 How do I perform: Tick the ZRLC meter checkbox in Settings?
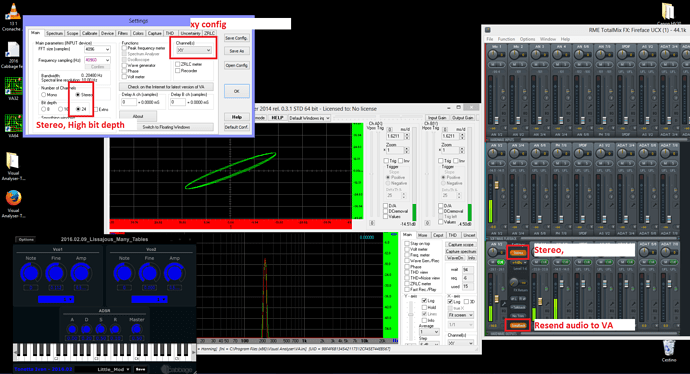tap(177, 64)
